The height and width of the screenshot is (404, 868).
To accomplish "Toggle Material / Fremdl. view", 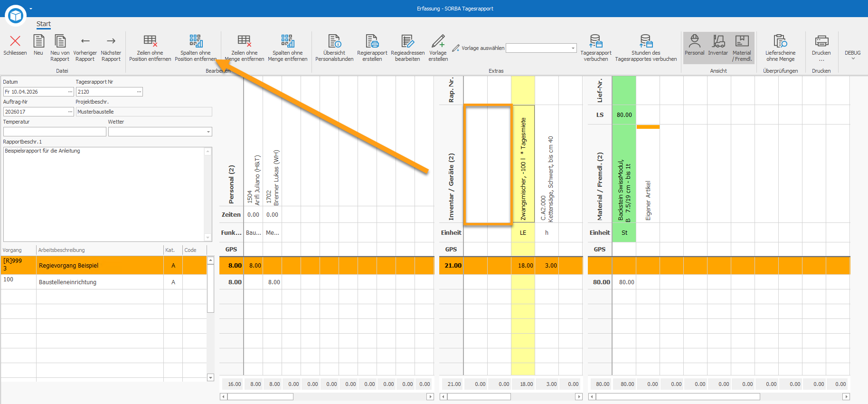I will tap(742, 47).
